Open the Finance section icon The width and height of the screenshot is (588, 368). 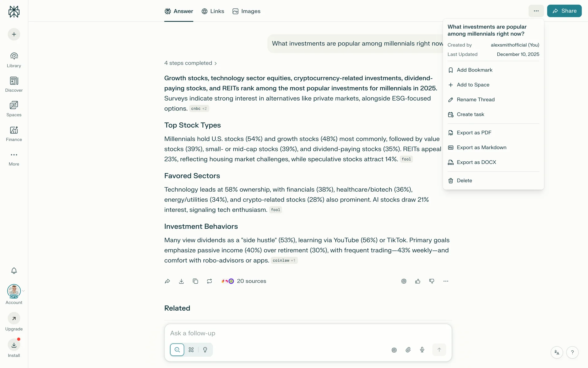(14, 130)
